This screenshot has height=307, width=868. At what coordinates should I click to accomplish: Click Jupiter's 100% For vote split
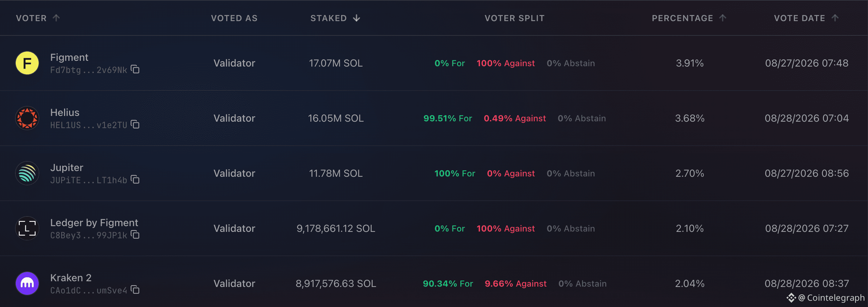455,174
